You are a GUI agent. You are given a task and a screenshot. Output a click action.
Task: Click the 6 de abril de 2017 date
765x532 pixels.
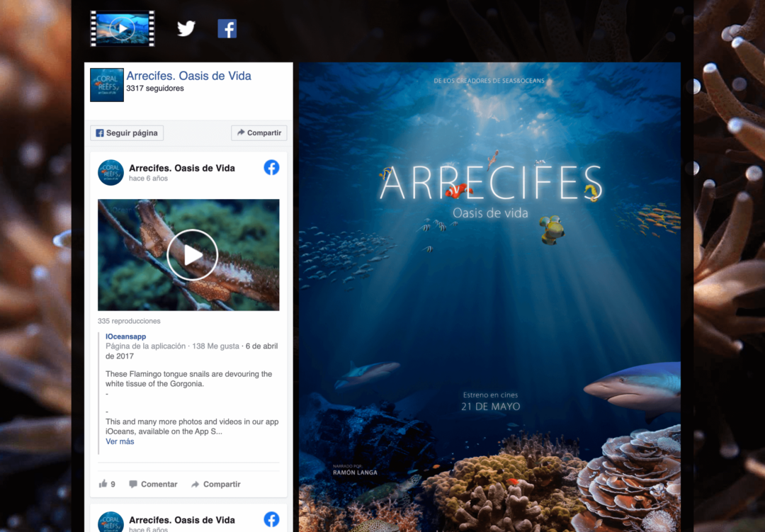192,351
